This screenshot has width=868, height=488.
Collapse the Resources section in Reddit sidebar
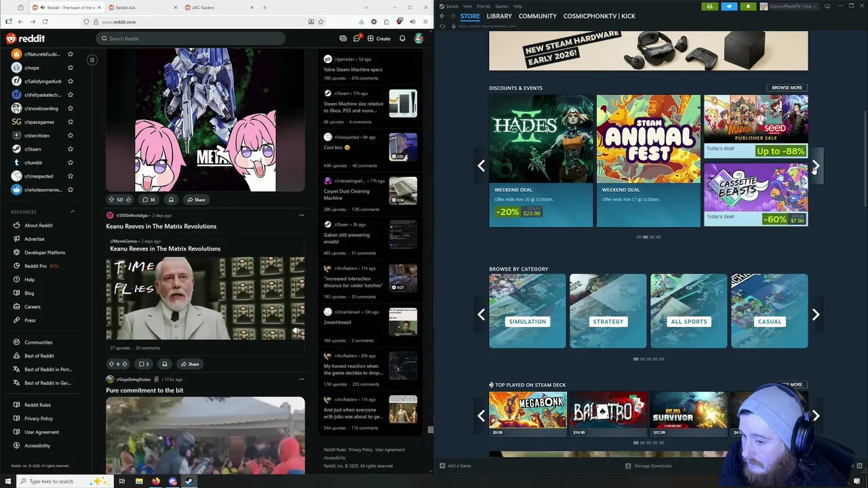click(x=73, y=211)
